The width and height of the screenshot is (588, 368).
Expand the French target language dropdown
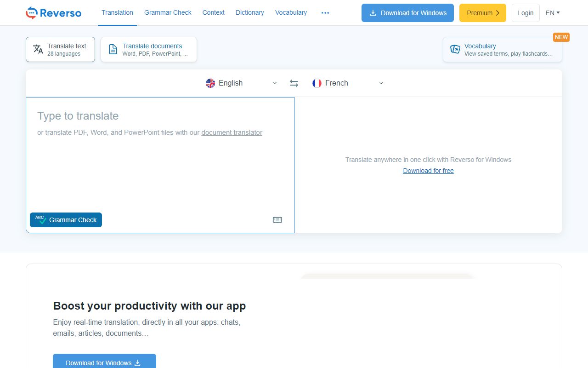tap(381, 83)
